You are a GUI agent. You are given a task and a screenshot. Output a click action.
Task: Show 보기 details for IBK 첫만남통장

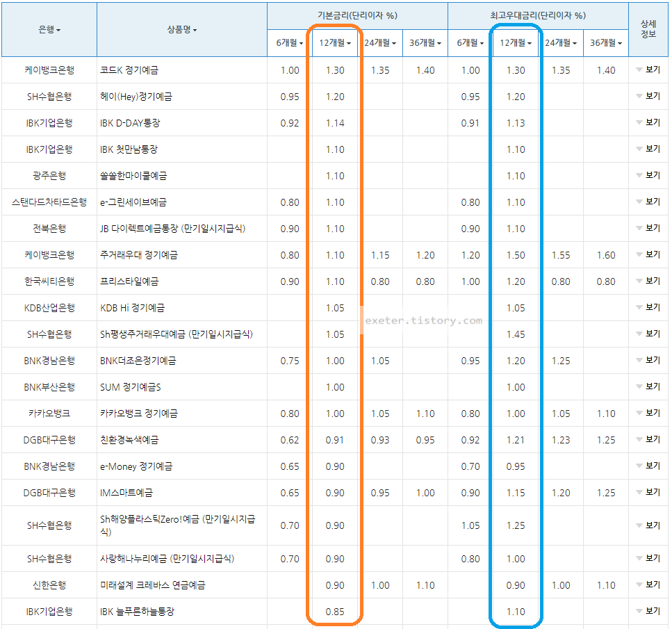pos(648,149)
